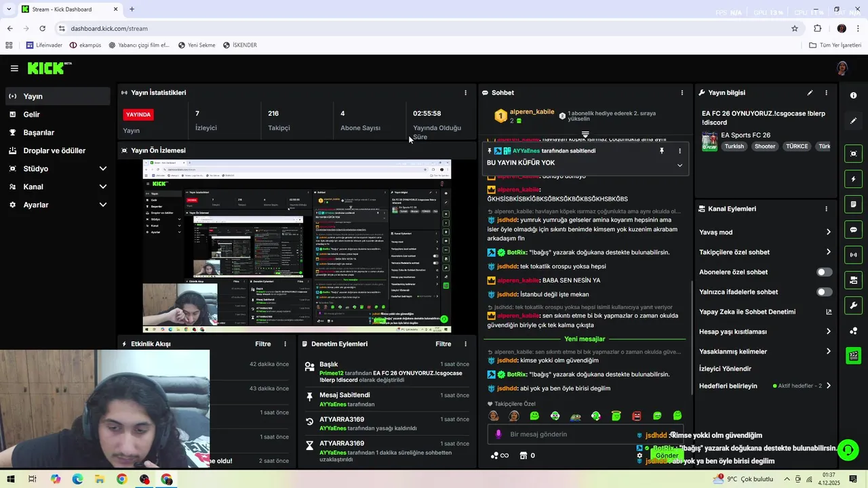This screenshot has width=868, height=488.
Task: Open Hedefleri belirleyin arrow
Action: 828,386
